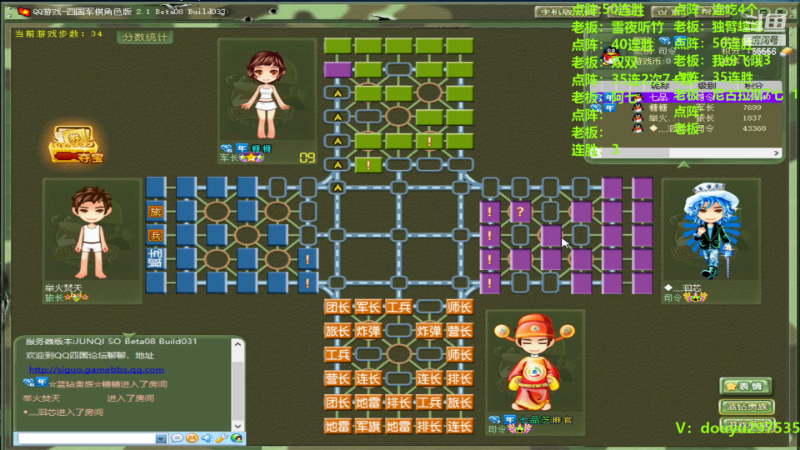Viewport: 800px width, 450px height.
Task: Sort player list by 级别 column
Action: [707, 86]
